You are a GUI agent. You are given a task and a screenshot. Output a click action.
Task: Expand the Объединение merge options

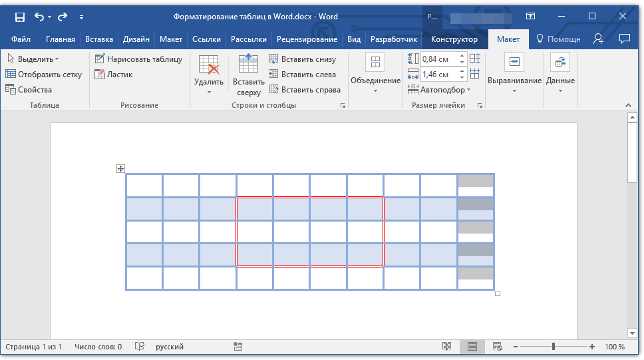(375, 73)
